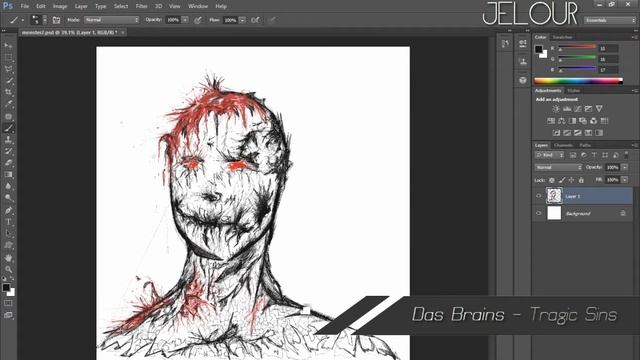Add a Vibrance adjustment

tap(599, 109)
